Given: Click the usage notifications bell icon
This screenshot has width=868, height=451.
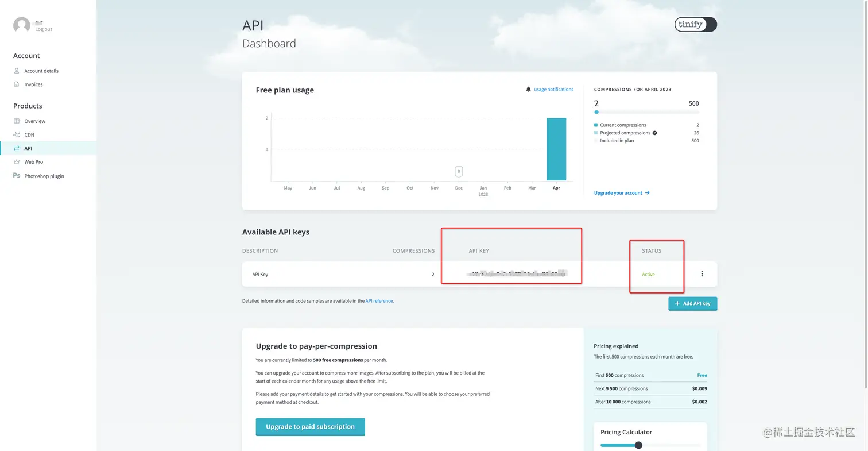Looking at the screenshot, I should [x=528, y=90].
